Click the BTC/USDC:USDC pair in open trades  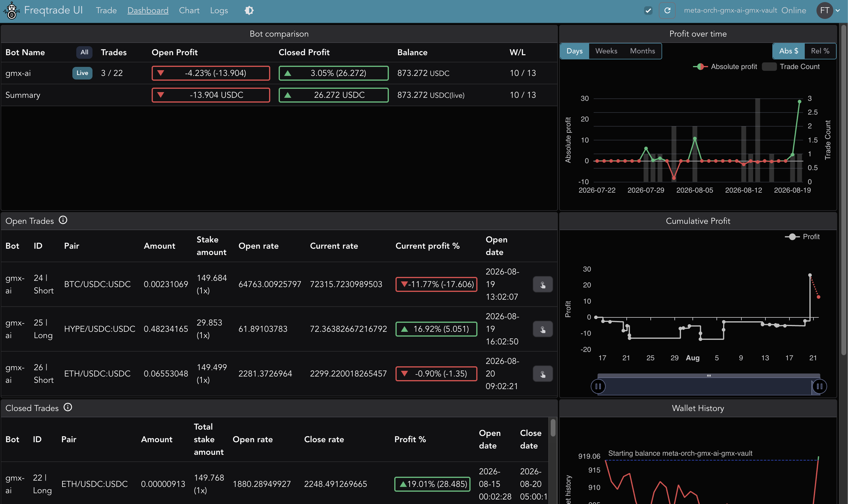pos(98,284)
